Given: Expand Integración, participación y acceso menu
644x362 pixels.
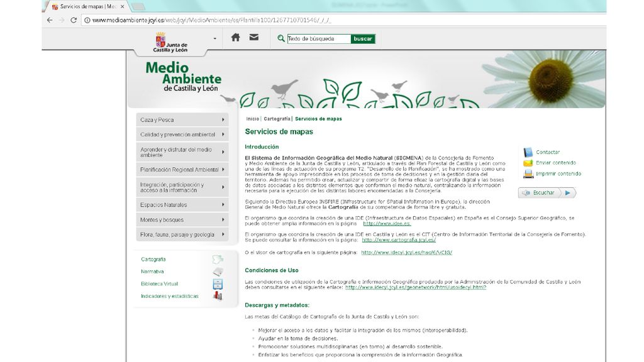Looking at the screenshot, I should point(182,187).
